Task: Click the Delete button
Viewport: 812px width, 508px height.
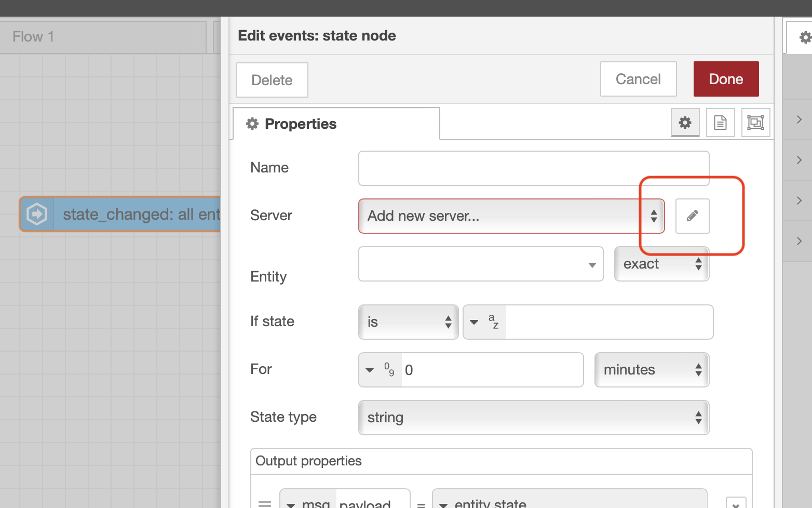Action: click(272, 80)
